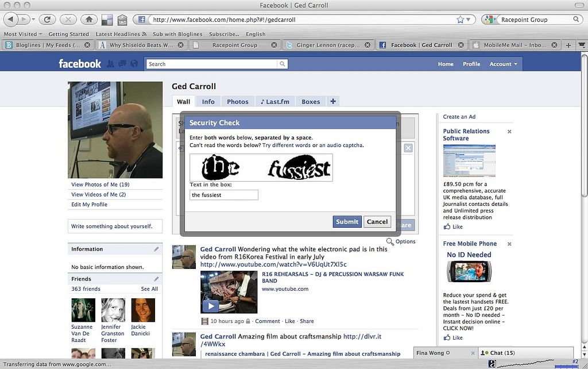Open the friend requests icon
The image size is (588, 369).
point(110,64)
